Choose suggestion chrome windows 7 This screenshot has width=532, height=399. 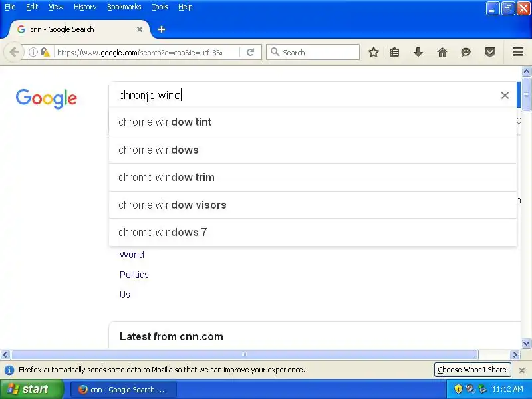(x=313, y=233)
